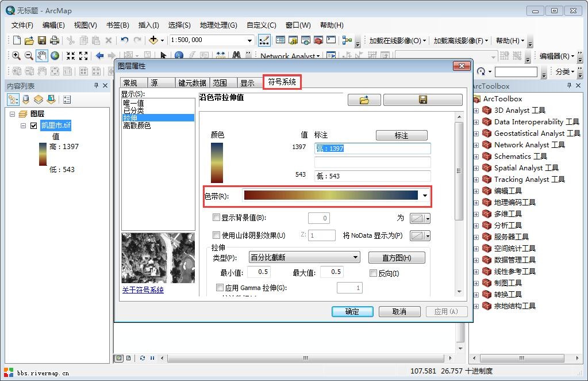Click the 直方图(H) button
Viewport: 588px width, 381px height.
tap(397, 258)
